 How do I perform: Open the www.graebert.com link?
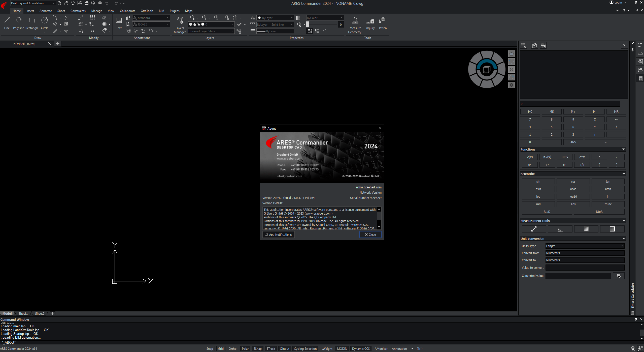point(368,187)
